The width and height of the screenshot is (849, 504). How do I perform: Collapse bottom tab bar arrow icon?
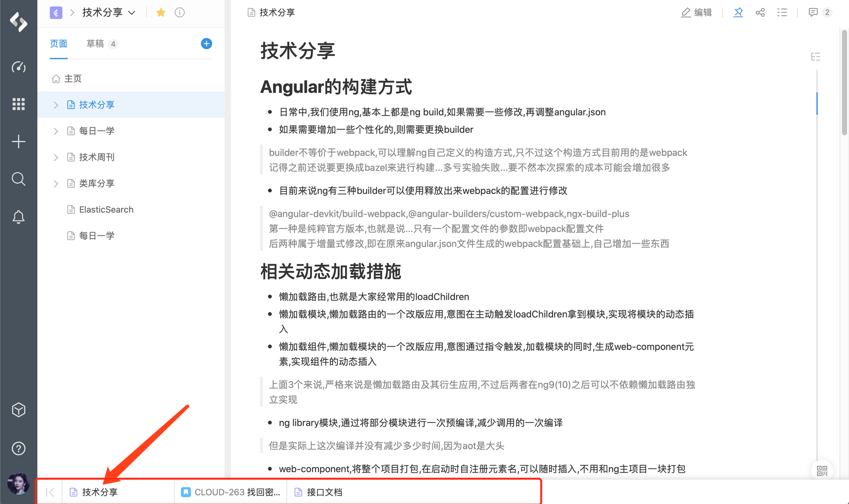50,492
